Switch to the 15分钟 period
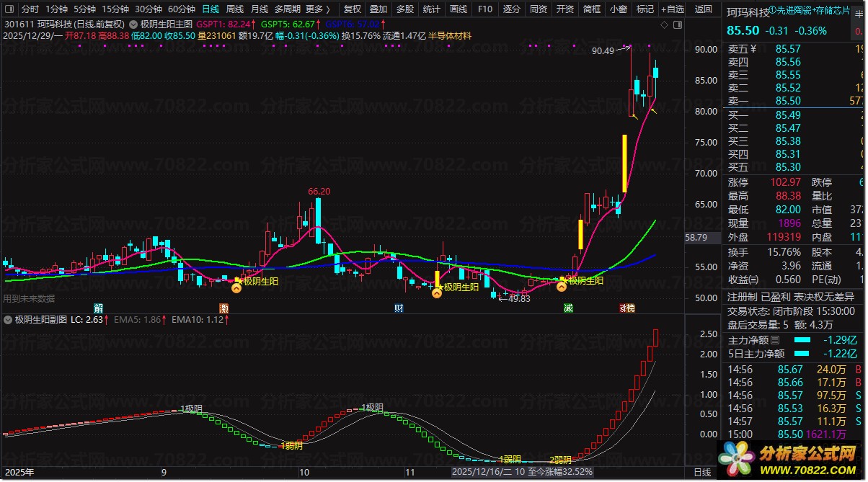The height and width of the screenshot is (482, 868). click(115, 9)
